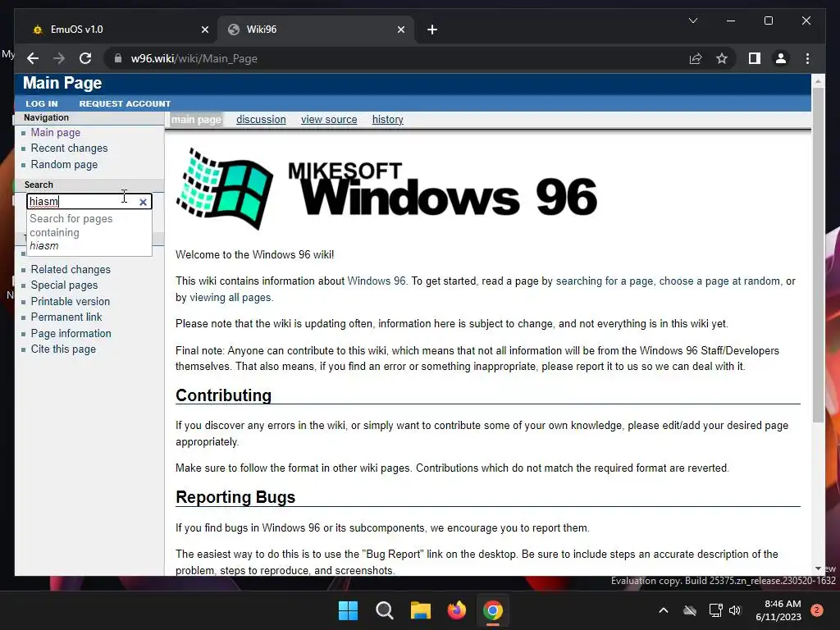The height and width of the screenshot is (630, 840).
Task: Open volume speaker tray icon
Action: pos(735,610)
